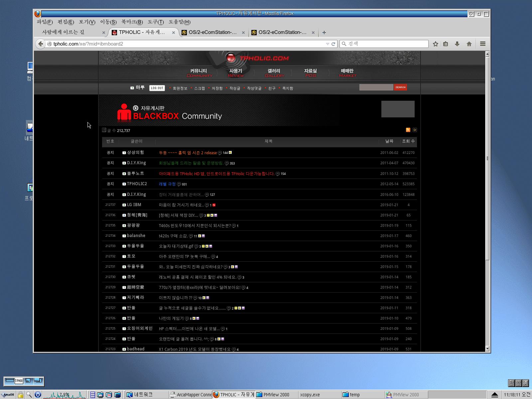Open the 스크랩 link
532x399 pixels.
[x=199, y=88]
